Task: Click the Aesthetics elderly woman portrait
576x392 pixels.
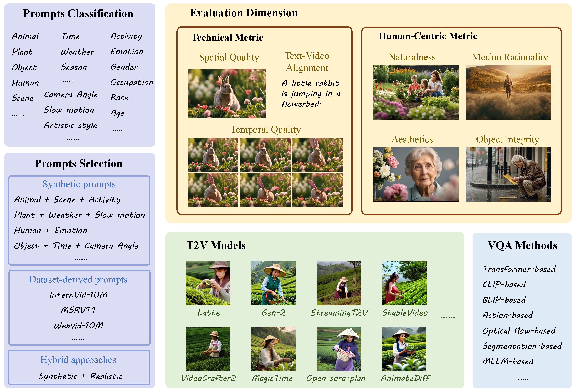Action: click(416, 174)
